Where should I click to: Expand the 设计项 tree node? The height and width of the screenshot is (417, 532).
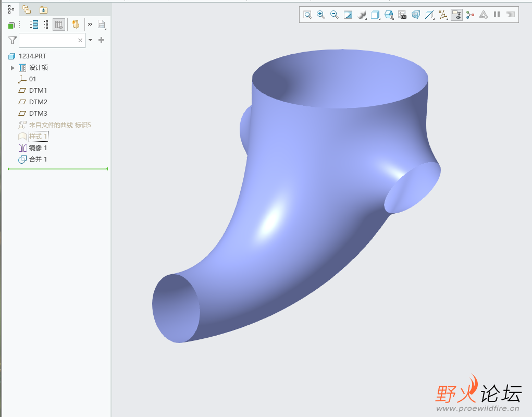[13, 68]
